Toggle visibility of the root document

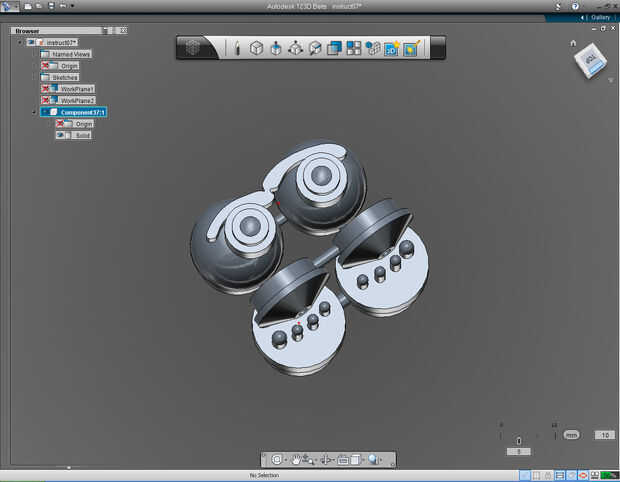coord(31,42)
